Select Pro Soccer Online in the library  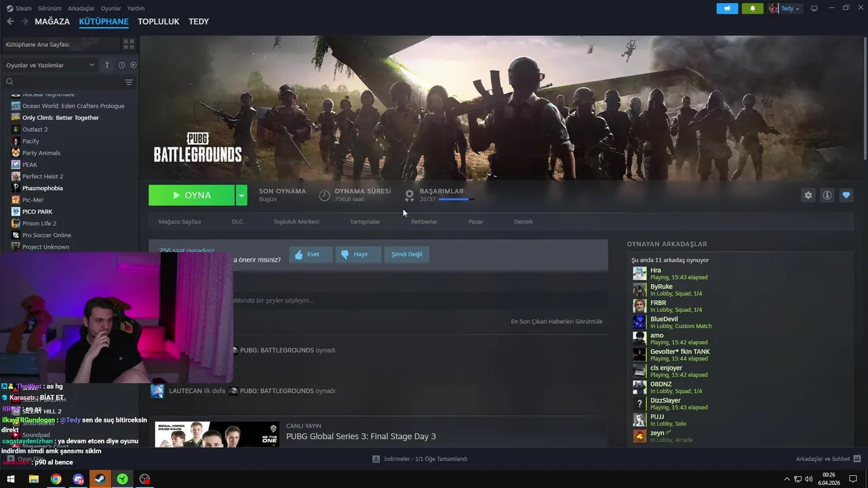(46, 235)
